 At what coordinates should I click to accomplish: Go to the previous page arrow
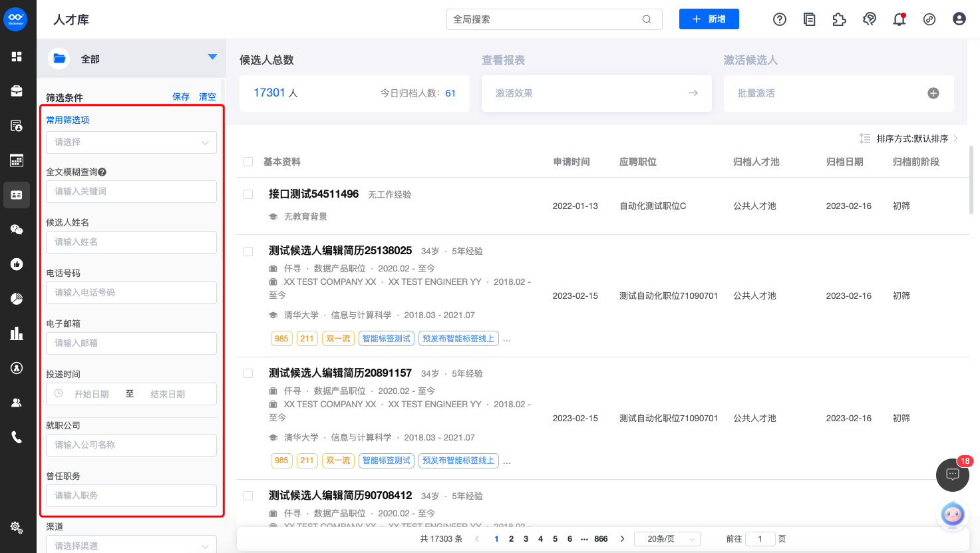click(477, 539)
